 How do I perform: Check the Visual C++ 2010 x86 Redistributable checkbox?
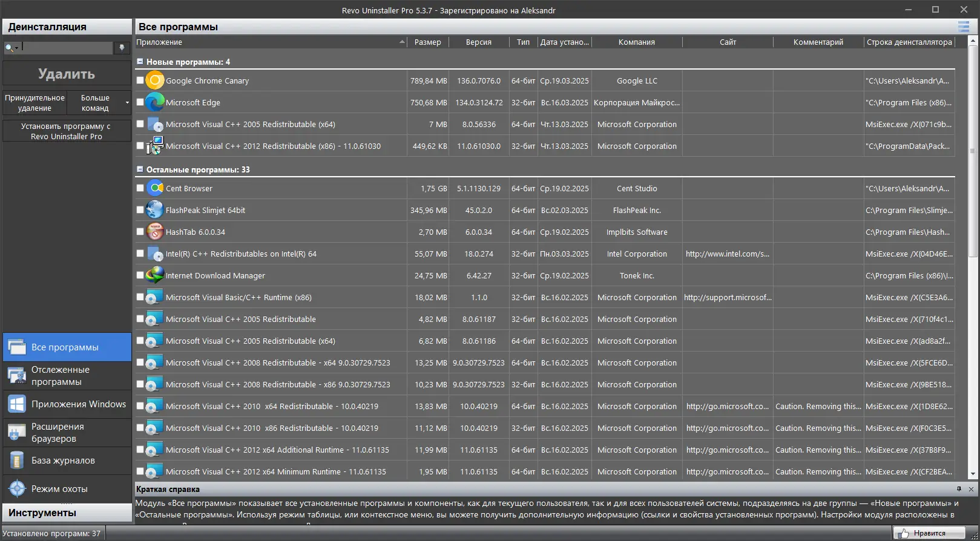[140, 428]
